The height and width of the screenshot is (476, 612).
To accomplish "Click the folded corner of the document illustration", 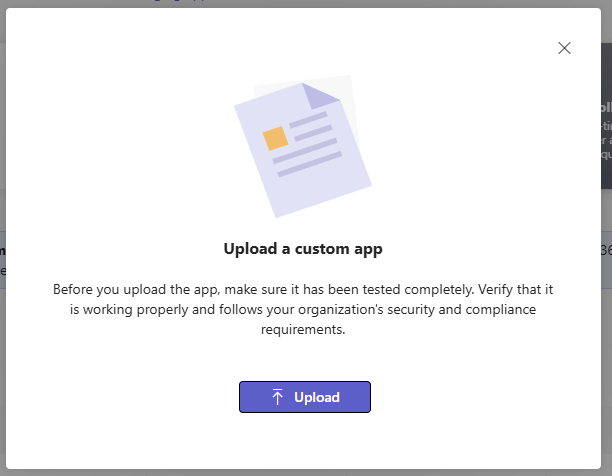I will 322,96.
